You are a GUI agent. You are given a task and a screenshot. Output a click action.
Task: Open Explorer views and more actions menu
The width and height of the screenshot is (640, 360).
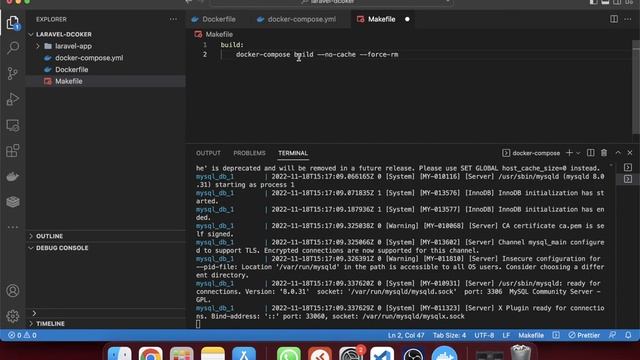pos(173,19)
